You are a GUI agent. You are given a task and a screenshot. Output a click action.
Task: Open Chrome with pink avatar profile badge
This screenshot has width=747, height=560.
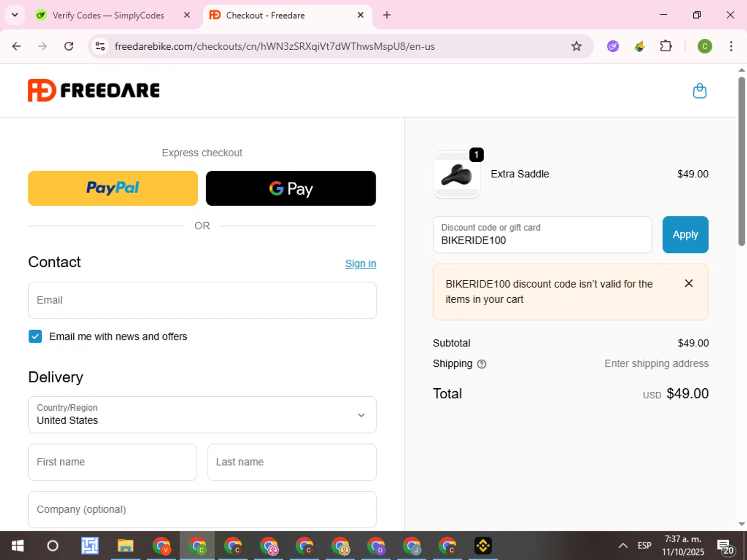click(x=269, y=546)
